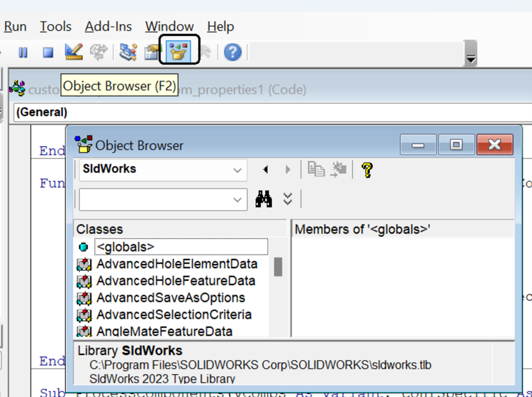Click the 'Classes' list header
Viewport: 532px width, 397px height.
[180, 229]
